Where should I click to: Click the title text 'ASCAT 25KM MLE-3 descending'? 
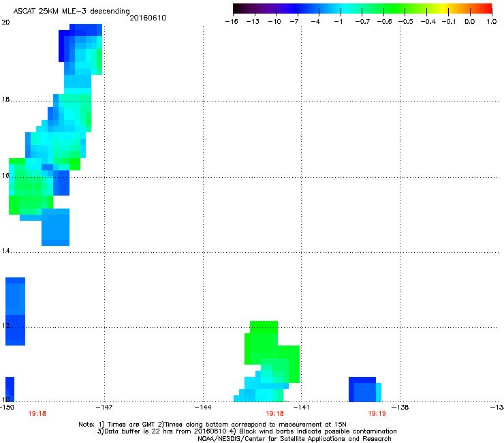[72, 11]
